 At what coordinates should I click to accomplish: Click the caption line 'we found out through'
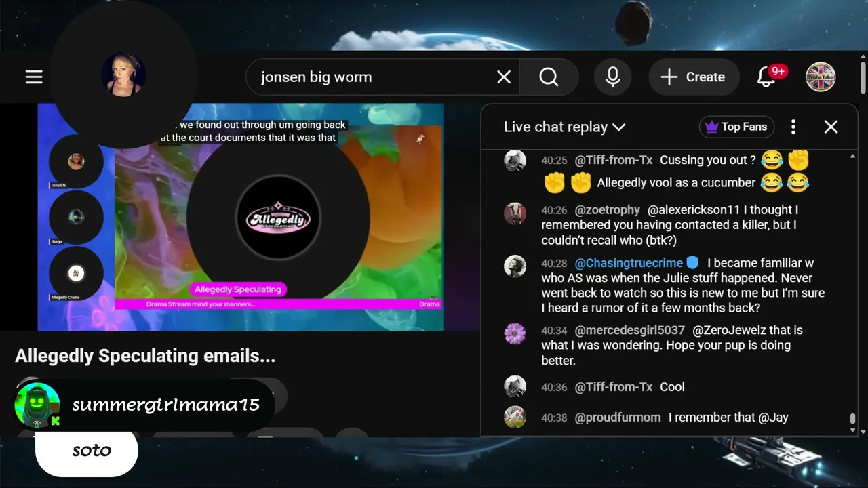click(x=262, y=125)
